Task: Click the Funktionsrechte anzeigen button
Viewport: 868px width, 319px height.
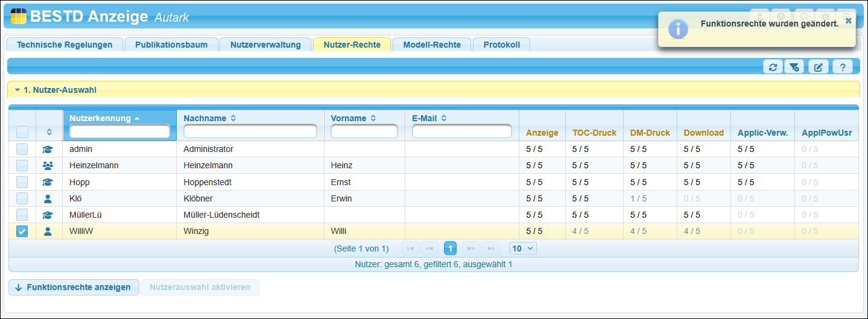Action: [x=74, y=287]
